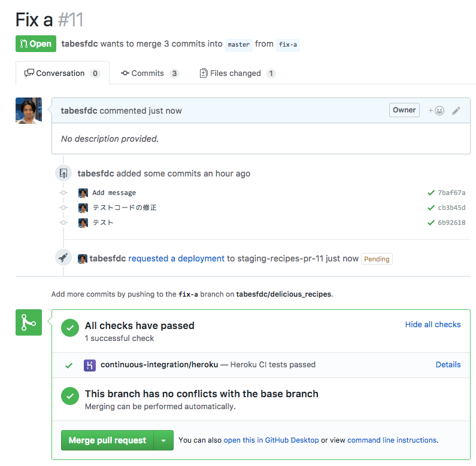This screenshot has width=476, height=466.
Task: Click the purple Heroku logo icon
Action: 90,366
